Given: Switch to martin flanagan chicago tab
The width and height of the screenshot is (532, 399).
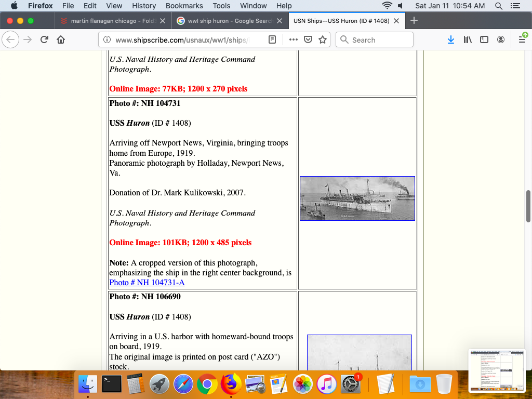Looking at the screenshot, I should coord(112,21).
